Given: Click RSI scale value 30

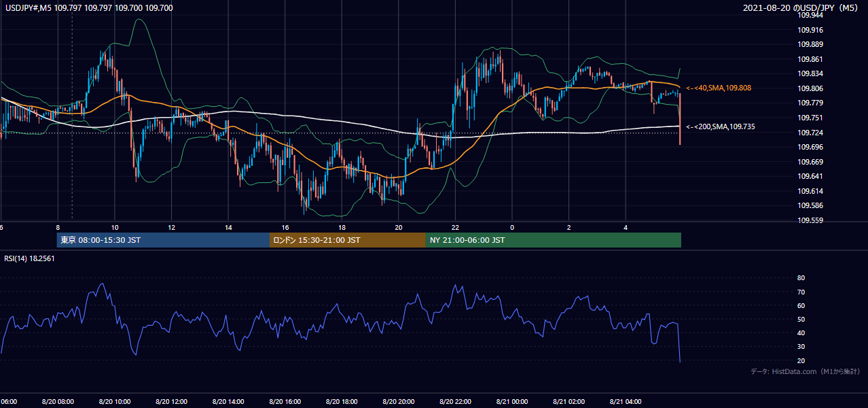Looking at the screenshot, I should (801, 346).
